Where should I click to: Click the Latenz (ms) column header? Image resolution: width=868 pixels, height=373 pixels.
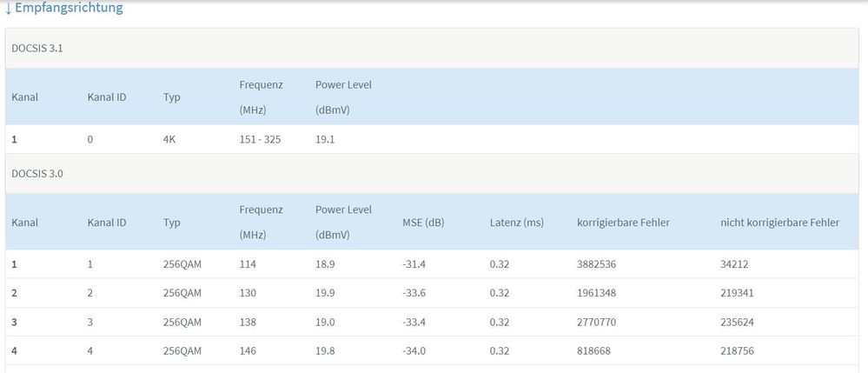(516, 223)
